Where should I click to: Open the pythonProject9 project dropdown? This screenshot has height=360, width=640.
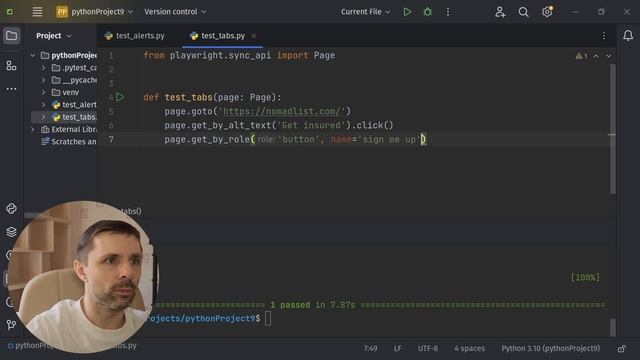click(x=95, y=12)
